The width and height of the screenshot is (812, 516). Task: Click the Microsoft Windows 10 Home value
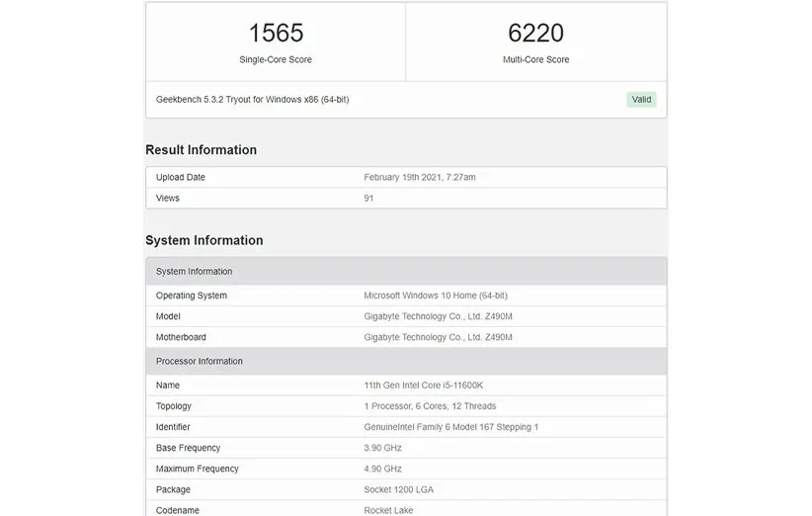tap(436, 296)
